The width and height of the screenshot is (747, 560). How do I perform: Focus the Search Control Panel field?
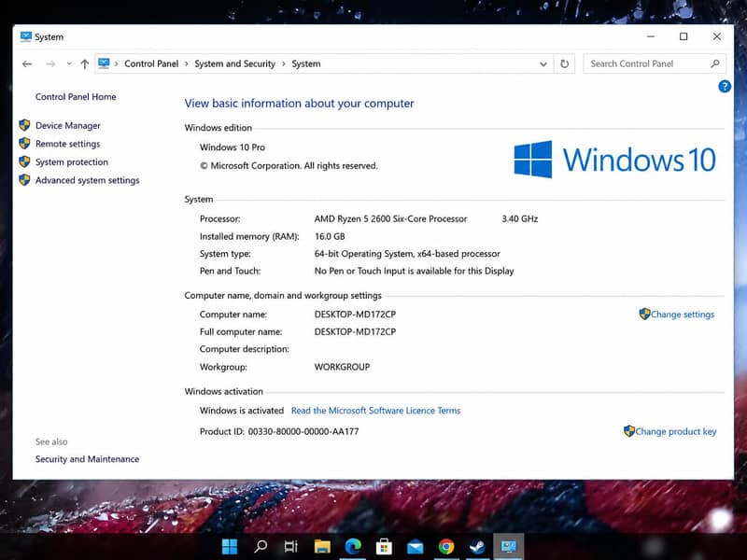pos(649,63)
